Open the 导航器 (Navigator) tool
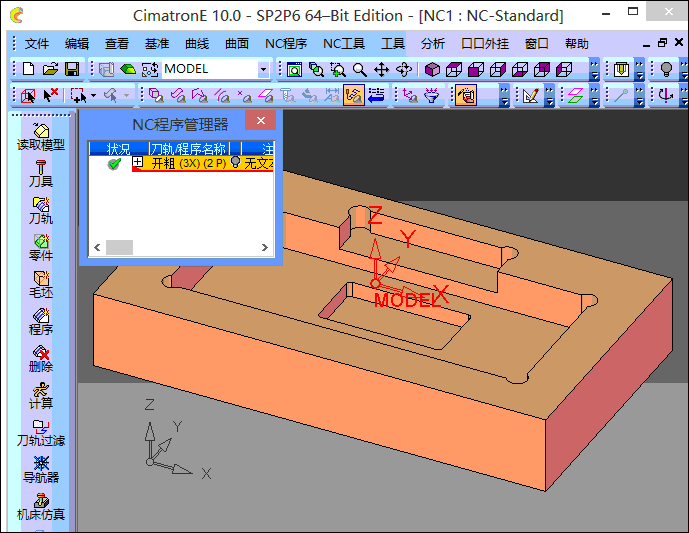 [41, 469]
